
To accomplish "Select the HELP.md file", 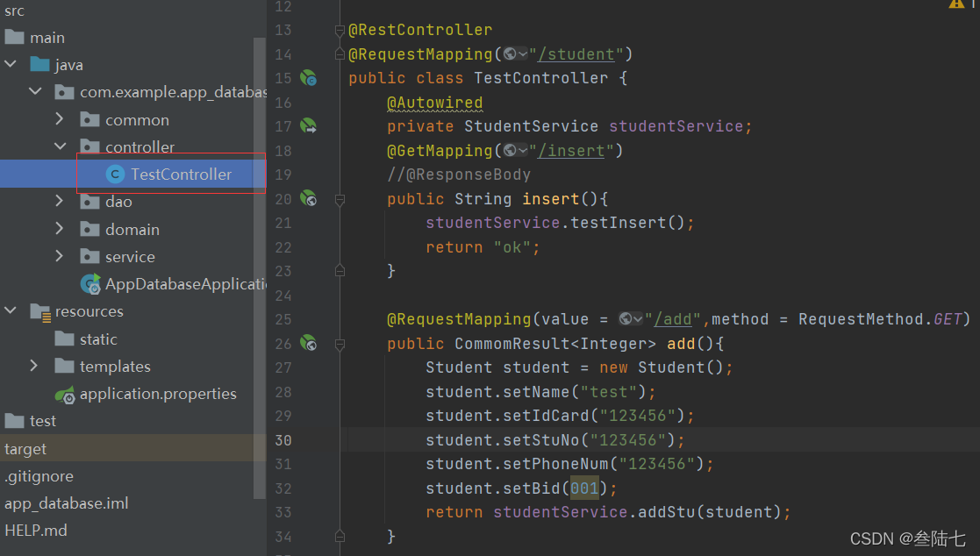I will (36, 531).
